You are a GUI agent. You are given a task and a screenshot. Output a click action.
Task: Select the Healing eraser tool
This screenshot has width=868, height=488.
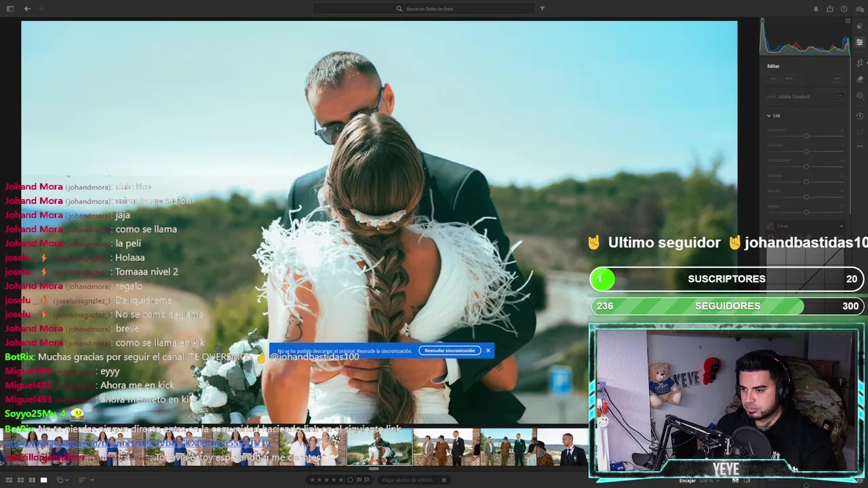860,79
